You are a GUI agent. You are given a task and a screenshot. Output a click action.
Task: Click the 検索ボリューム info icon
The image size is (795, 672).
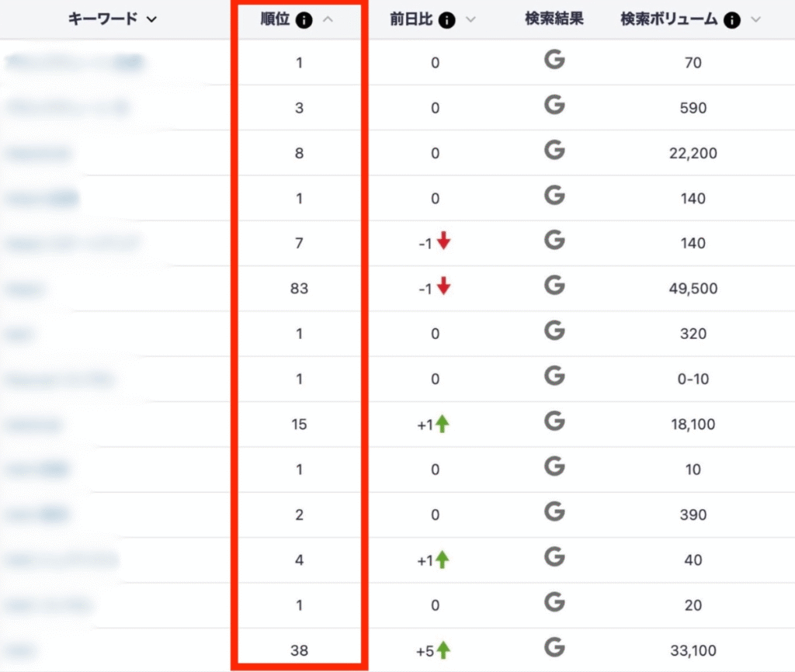point(731,20)
